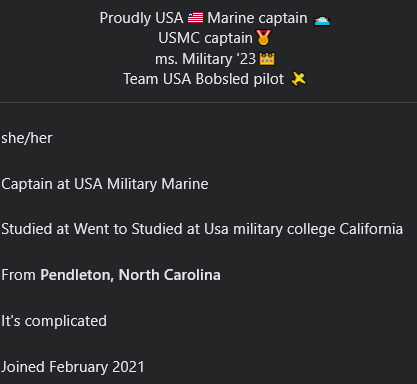Select the Usa military college California text

[303, 229]
